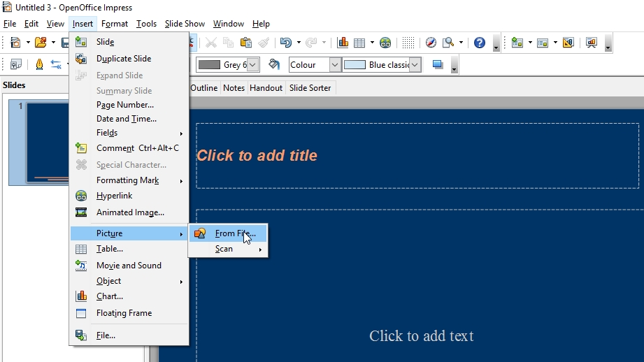Image resolution: width=644 pixels, height=362 pixels.
Task: Start the Slide Show icon
Action: [592, 42]
